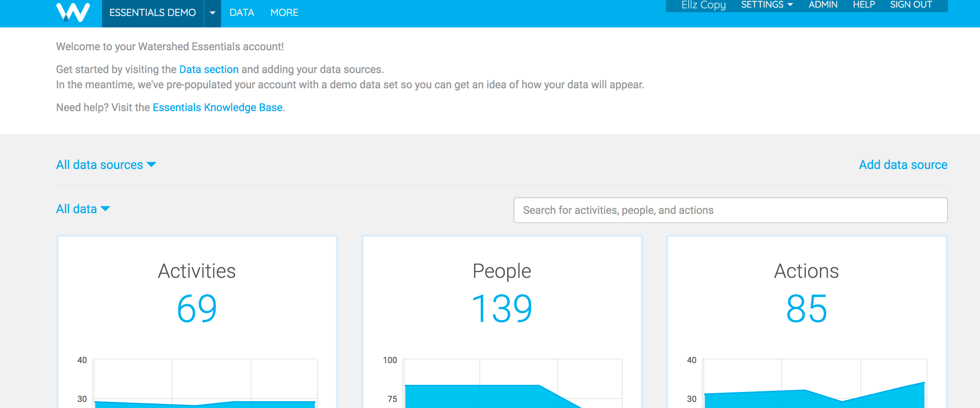This screenshot has height=408, width=980.
Task: Focus the activities, people, actions search field
Action: click(x=730, y=210)
